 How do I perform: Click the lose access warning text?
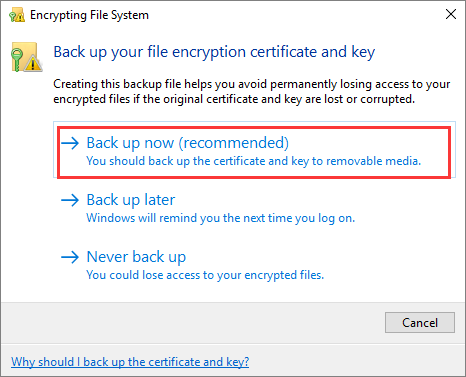point(205,275)
